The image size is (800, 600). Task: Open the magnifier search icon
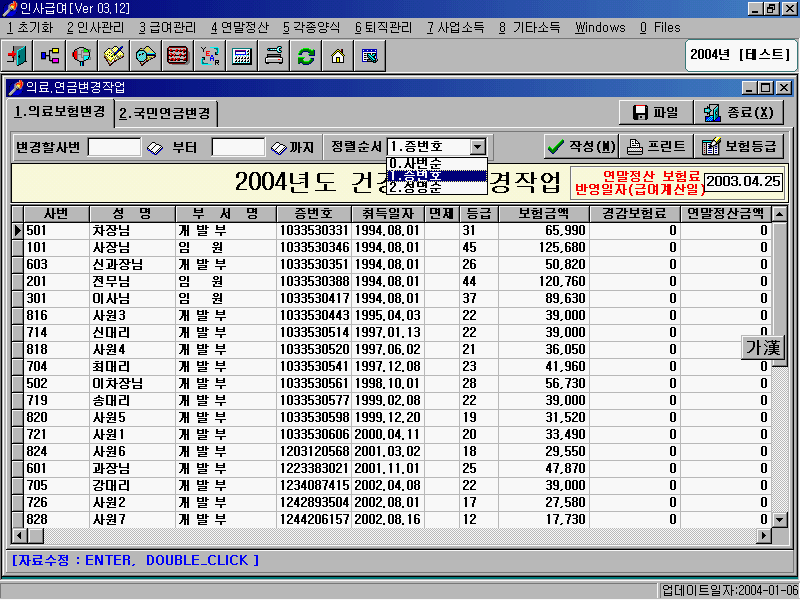[x=81, y=57]
